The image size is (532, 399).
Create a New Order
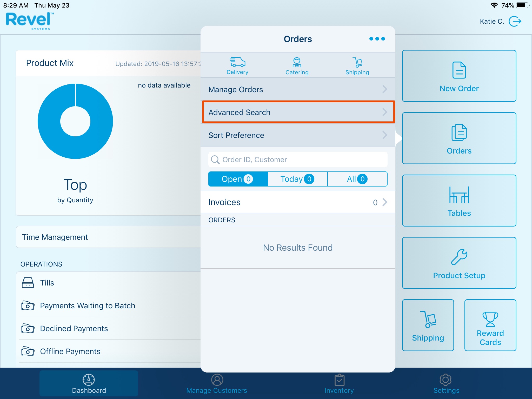click(459, 76)
